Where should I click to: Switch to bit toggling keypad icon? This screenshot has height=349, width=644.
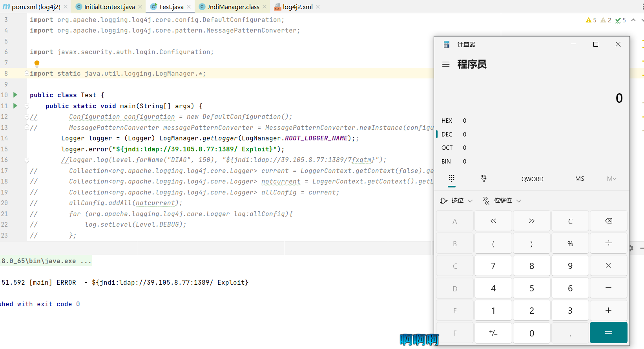point(484,178)
